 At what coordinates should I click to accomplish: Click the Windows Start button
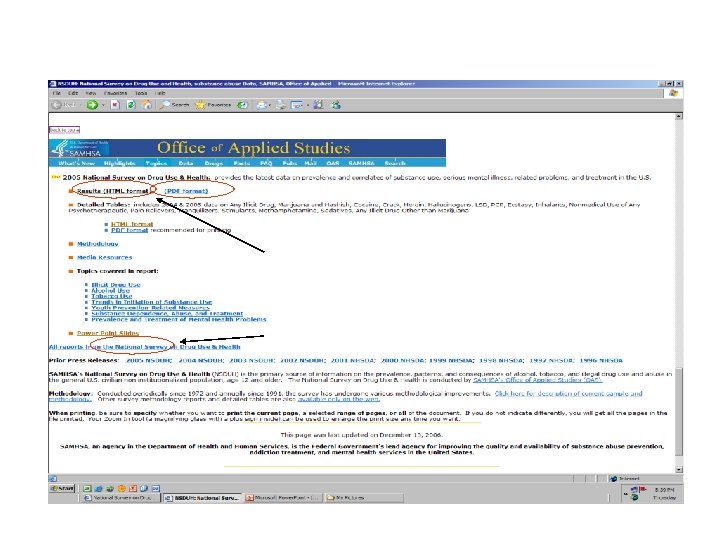coord(62,489)
